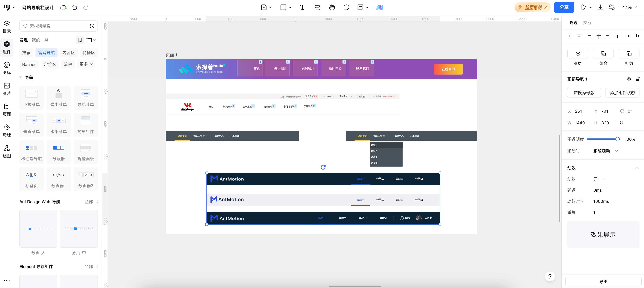Align the selection to the left edge

click(x=589, y=36)
